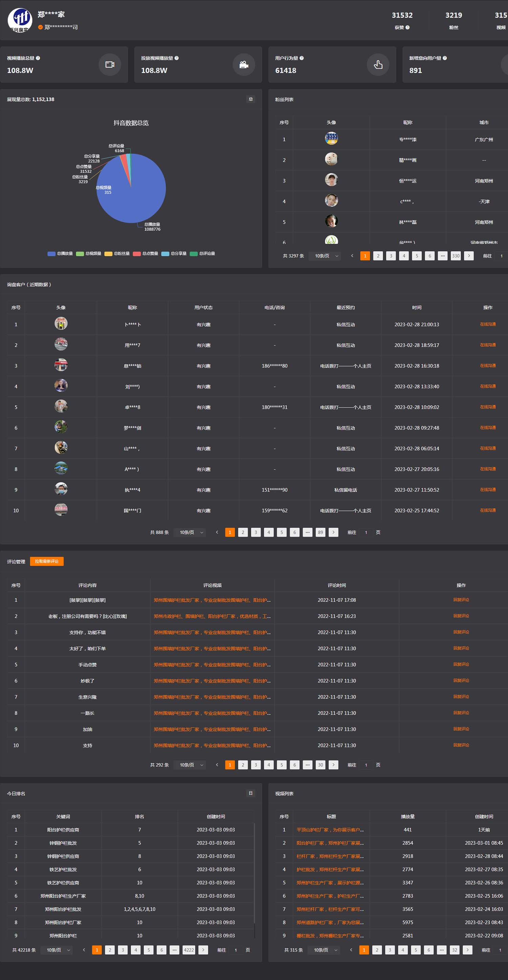Click the video camera icon in 视频播放总量 card

(110, 65)
